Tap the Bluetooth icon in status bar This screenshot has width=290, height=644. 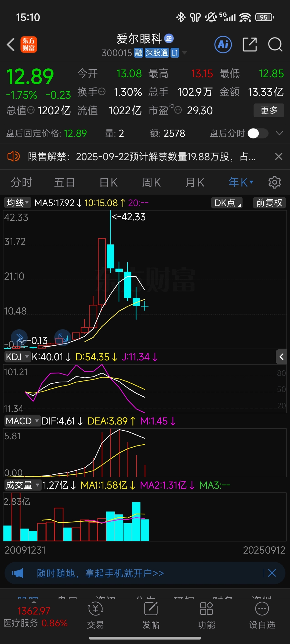tap(181, 17)
